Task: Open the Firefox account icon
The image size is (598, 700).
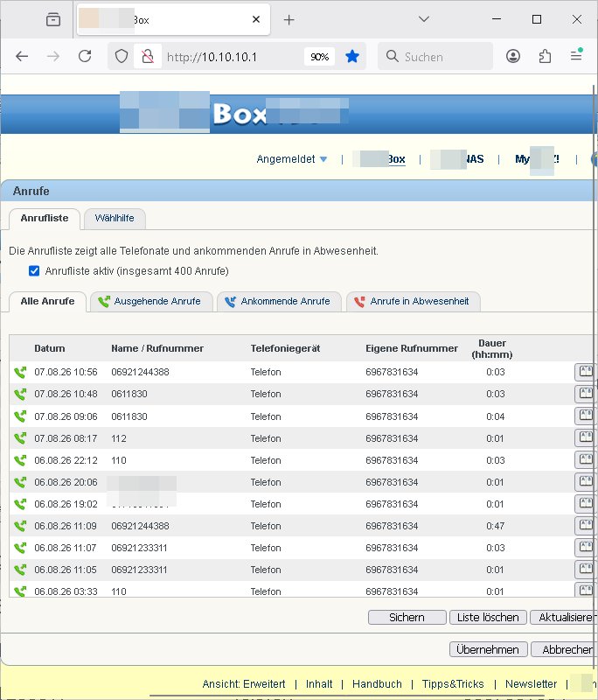Action: point(513,56)
